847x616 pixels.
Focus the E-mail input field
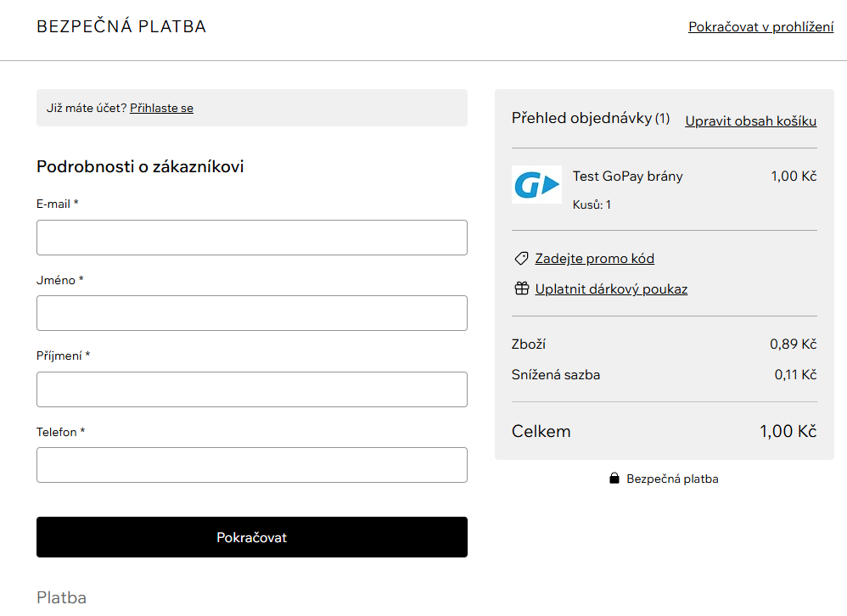click(252, 238)
